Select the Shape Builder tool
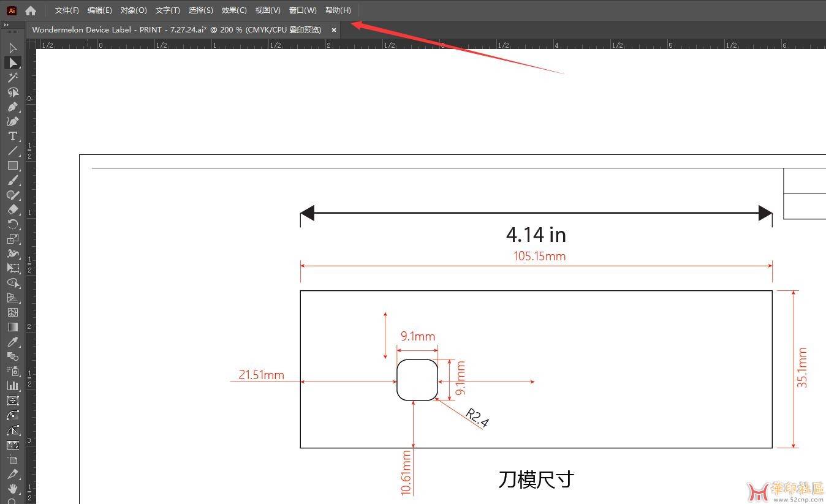Screen dimensions: 826x504 (13, 283)
